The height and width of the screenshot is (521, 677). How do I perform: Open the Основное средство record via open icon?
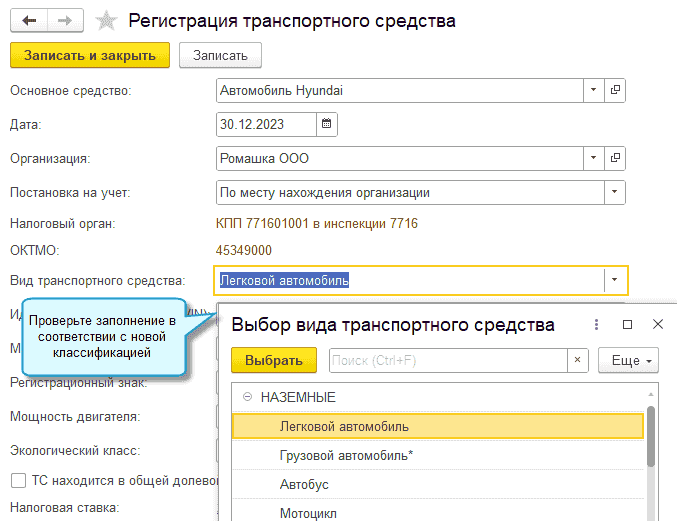(616, 90)
